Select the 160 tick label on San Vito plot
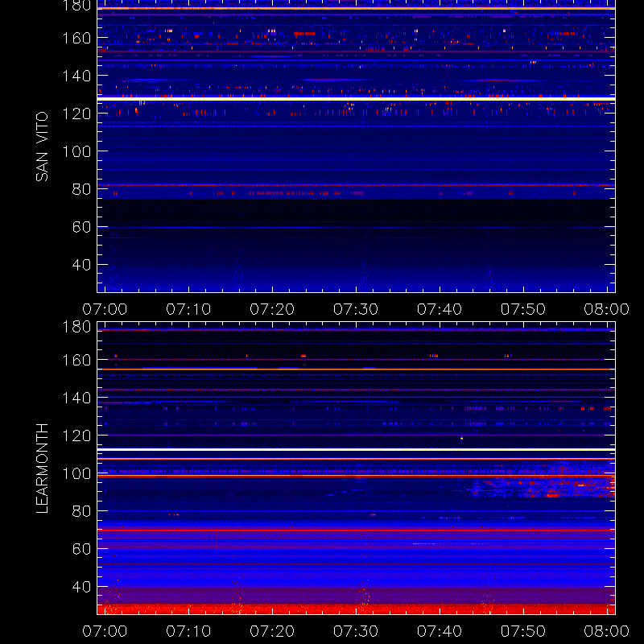 [76, 38]
